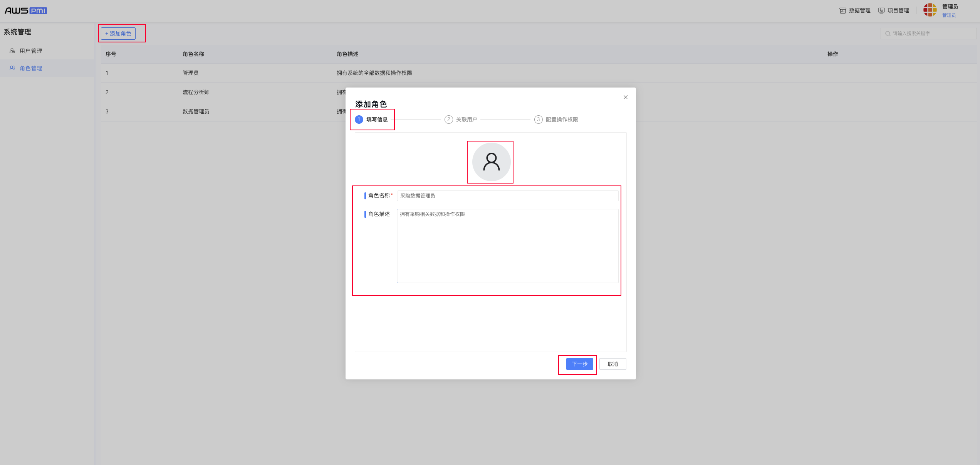Close the 添加角色 dialog with X
This screenshot has width=980, height=465.
pyautogui.click(x=626, y=97)
